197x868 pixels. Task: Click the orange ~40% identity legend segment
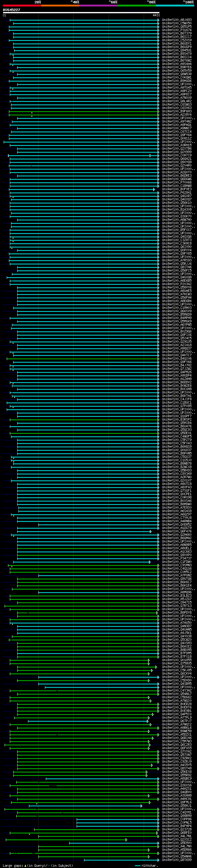[60, 6]
